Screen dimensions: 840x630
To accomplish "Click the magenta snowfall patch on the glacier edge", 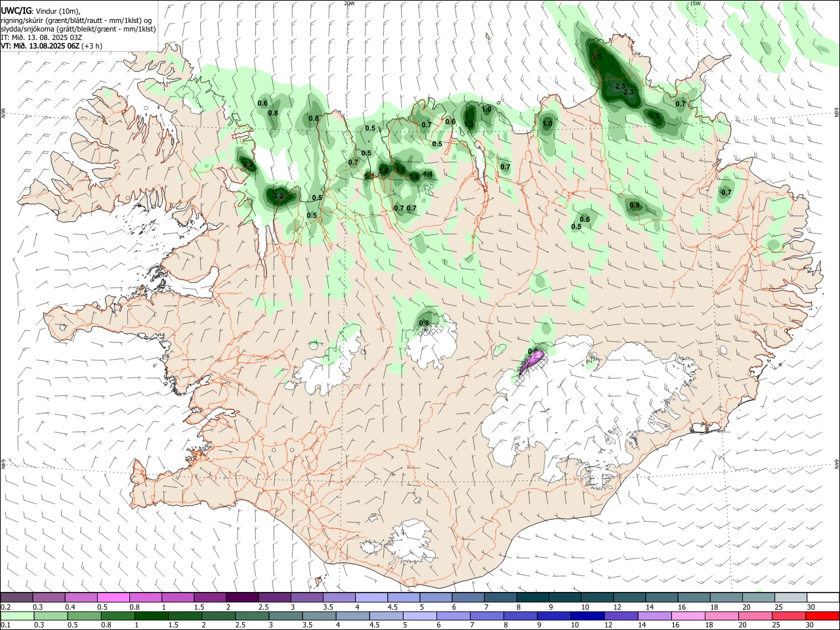I will tap(532, 362).
